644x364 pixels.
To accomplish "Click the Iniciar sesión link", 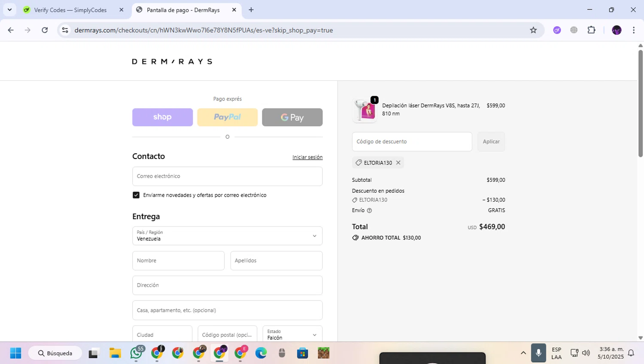I will pyautogui.click(x=307, y=157).
